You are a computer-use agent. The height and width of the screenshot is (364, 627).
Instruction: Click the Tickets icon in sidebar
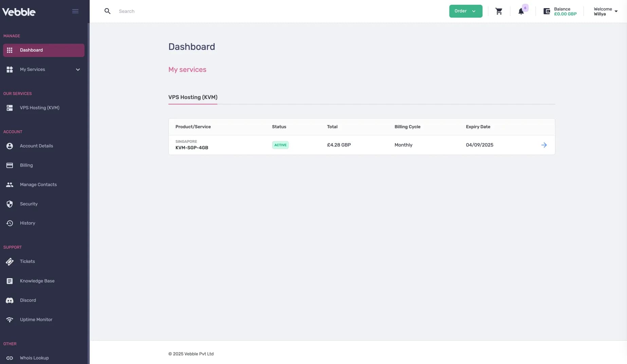(10, 262)
